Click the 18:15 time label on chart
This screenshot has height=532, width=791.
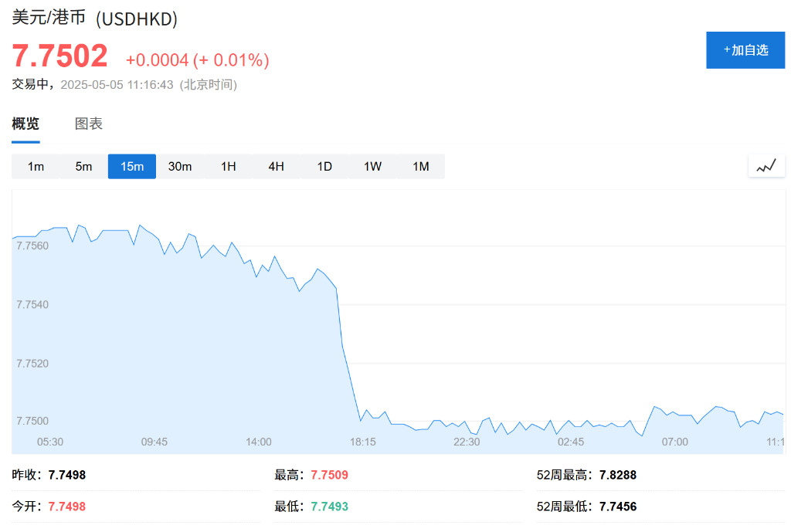pyautogui.click(x=362, y=442)
